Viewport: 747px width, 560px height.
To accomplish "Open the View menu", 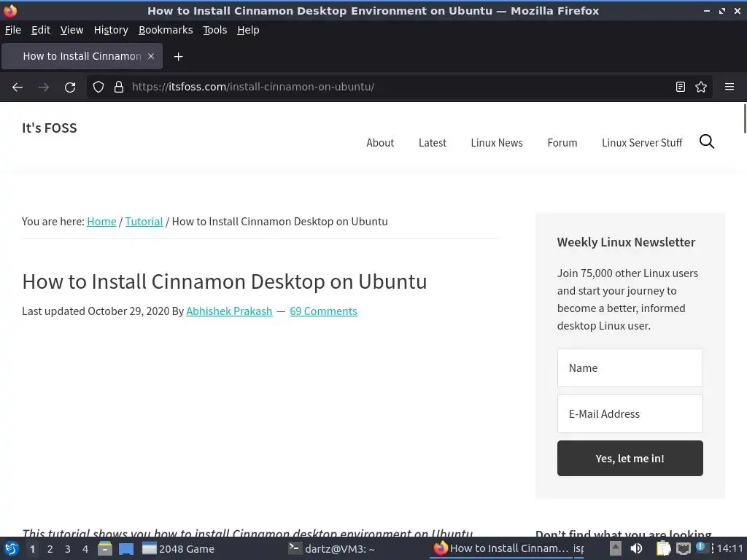I will point(71,30).
